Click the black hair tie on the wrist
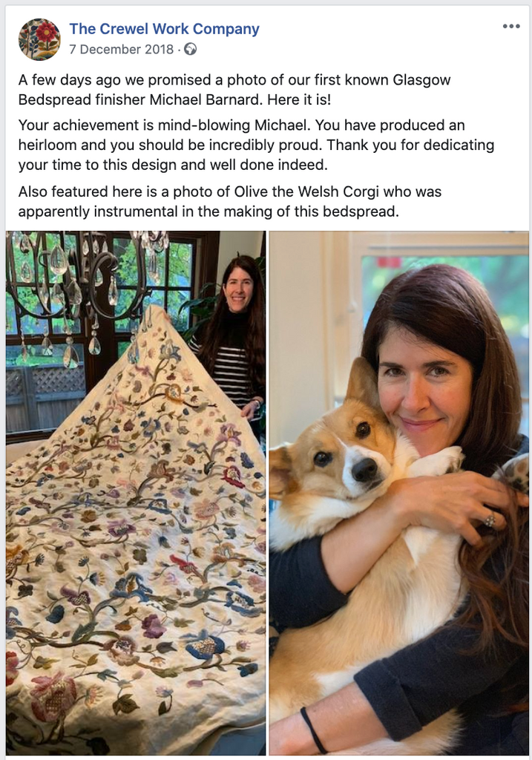 pos(312,730)
